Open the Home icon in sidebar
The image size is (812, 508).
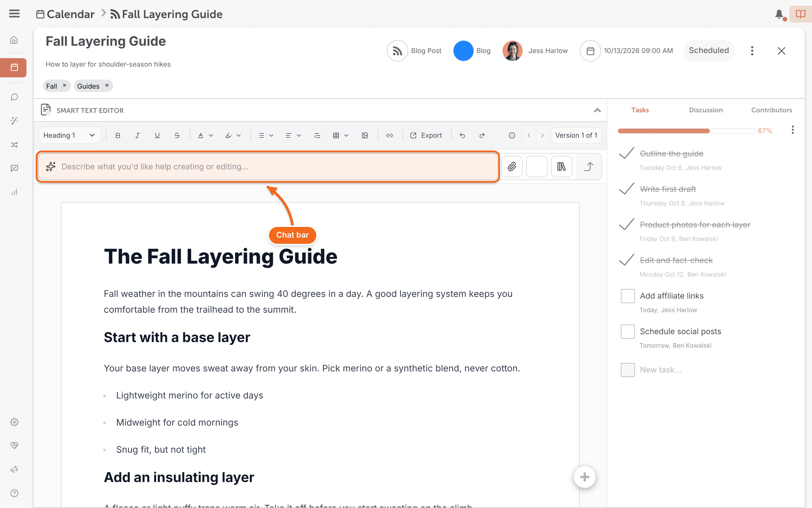click(x=14, y=40)
